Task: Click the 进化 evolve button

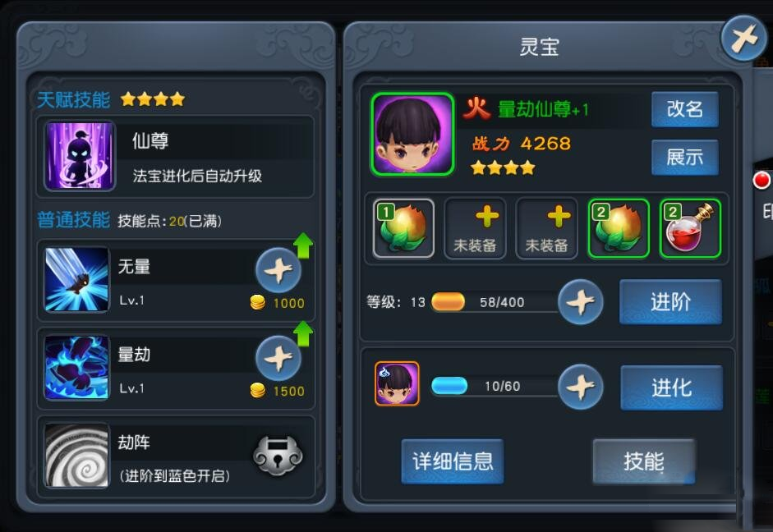Action: 671,388
